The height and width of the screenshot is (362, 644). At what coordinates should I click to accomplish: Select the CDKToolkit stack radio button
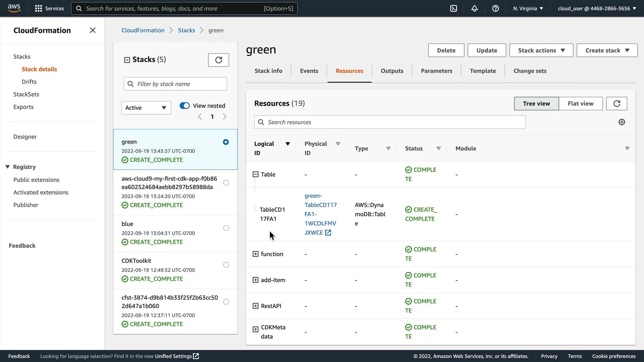pos(226,265)
